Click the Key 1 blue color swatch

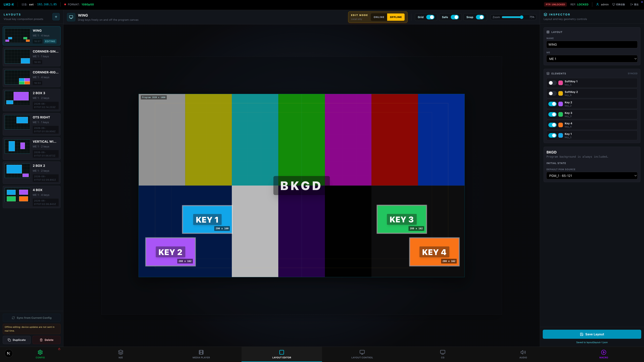pos(561,135)
